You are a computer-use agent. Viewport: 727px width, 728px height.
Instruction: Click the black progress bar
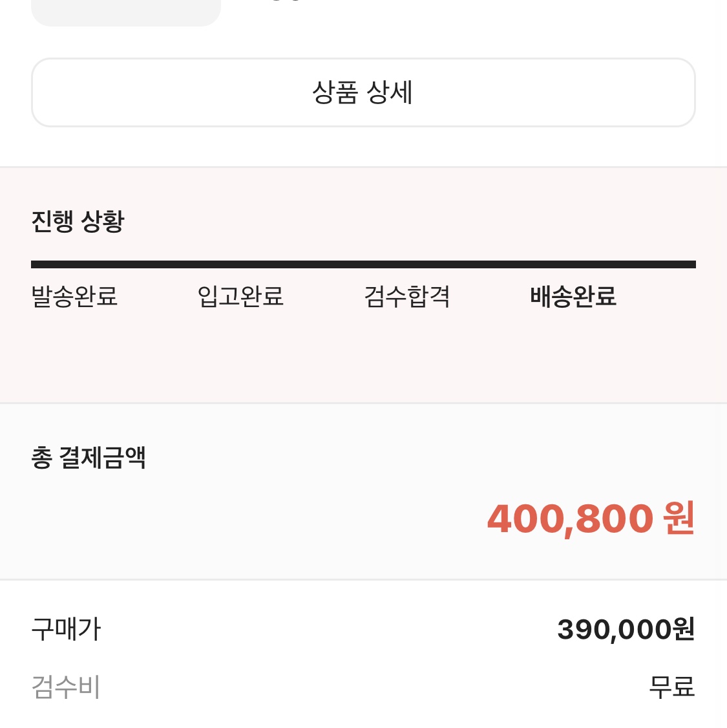pyautogui.click(x=363, y=264)
